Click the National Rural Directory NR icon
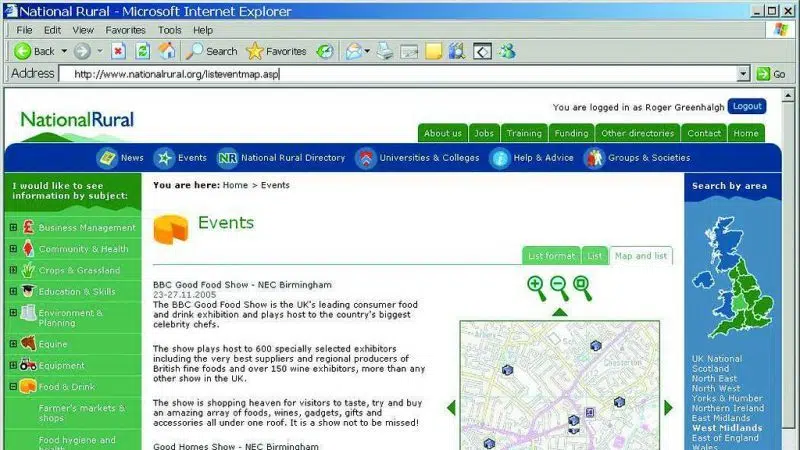 227,158
